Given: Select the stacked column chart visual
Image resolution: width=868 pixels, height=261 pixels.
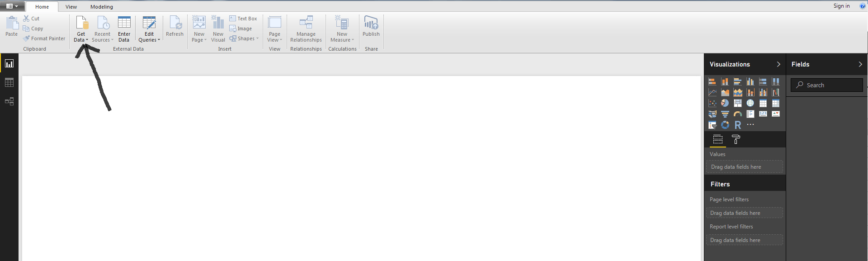Looking at the screenshot, I should click(x=725, y=82).
